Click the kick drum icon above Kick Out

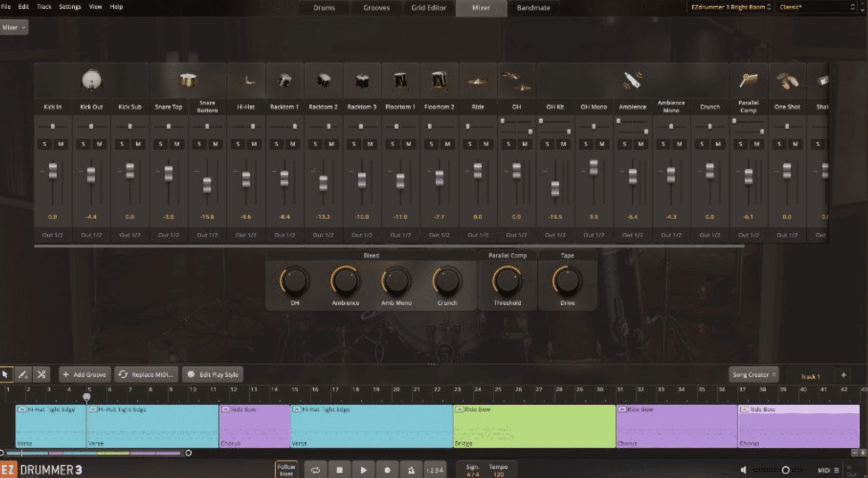91,81
